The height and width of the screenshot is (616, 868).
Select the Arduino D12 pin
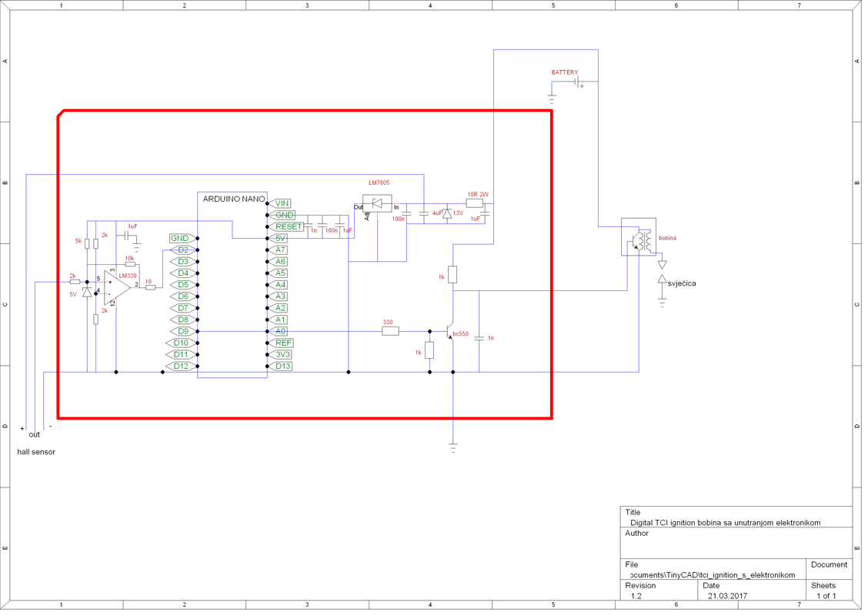tap(181, 367)
